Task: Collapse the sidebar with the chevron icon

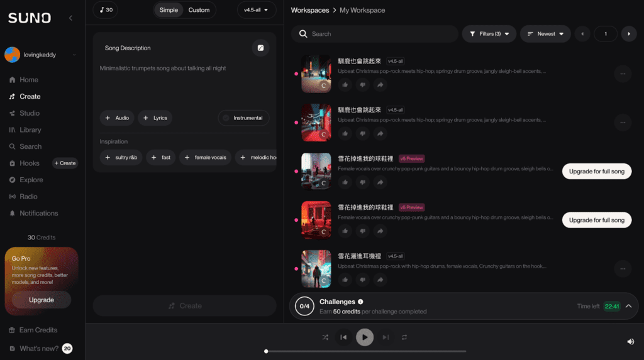Action: point(70,18)
